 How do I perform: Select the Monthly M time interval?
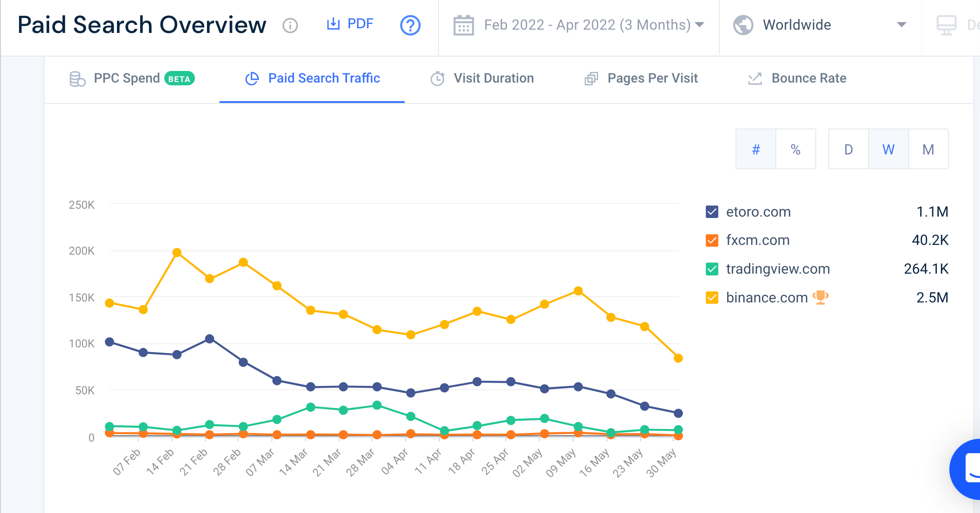click(x=928, y=150)
